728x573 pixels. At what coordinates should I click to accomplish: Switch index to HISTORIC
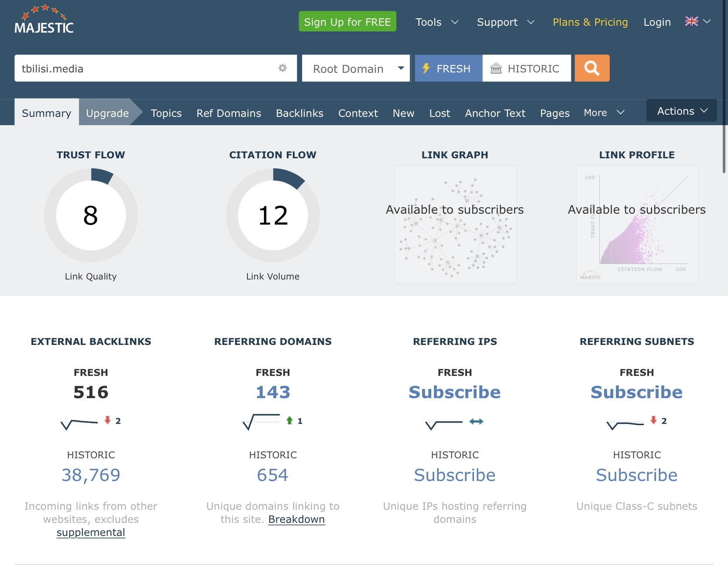527,68
